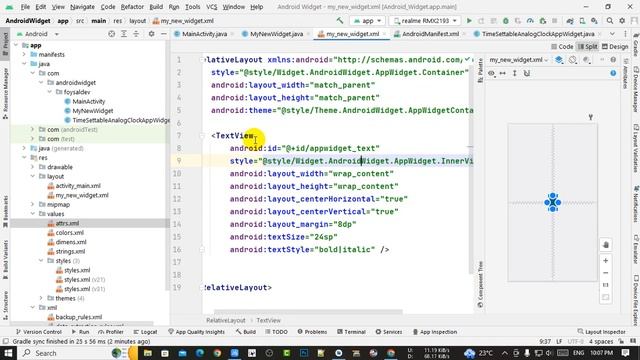Open my_new_widget.xml dropdown in preview toolbar
The image size is (640, 360).
[518, 60]
